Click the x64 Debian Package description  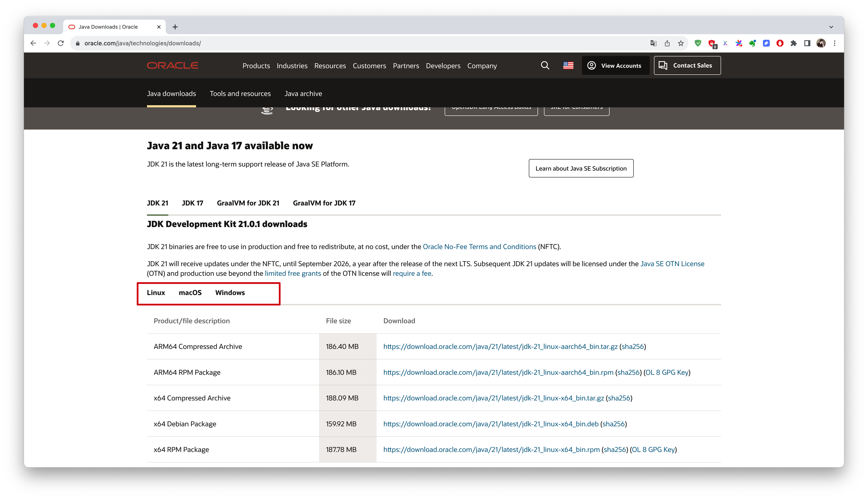tap(185, 424)
